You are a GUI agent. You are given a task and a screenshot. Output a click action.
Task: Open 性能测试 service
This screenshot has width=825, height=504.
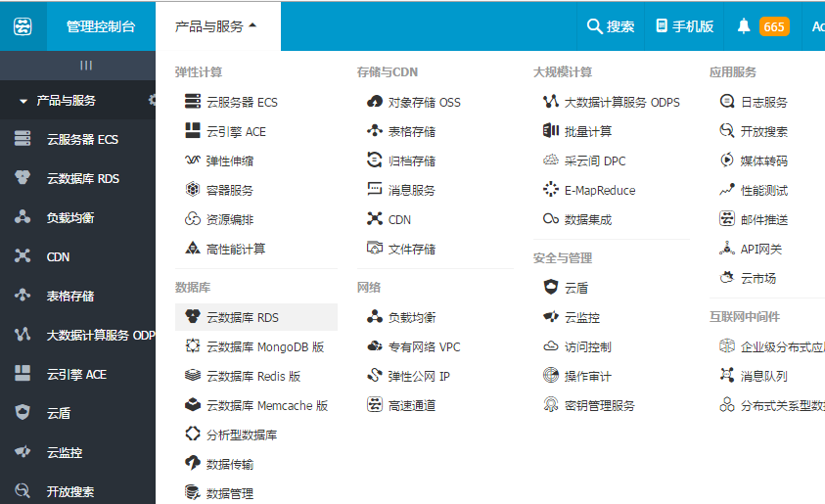pyautogui.click(x=764, y=191)
